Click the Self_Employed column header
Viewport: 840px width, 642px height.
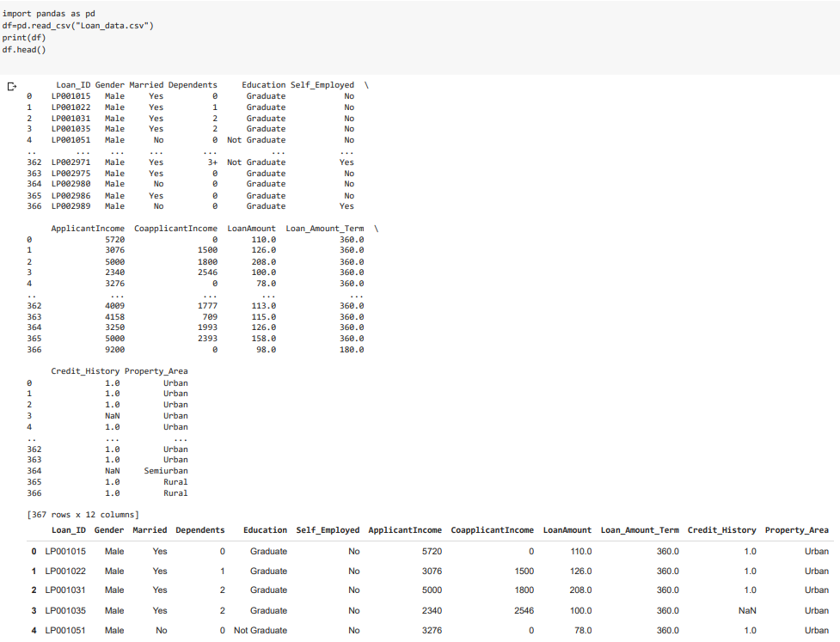(x=328, y=529)
